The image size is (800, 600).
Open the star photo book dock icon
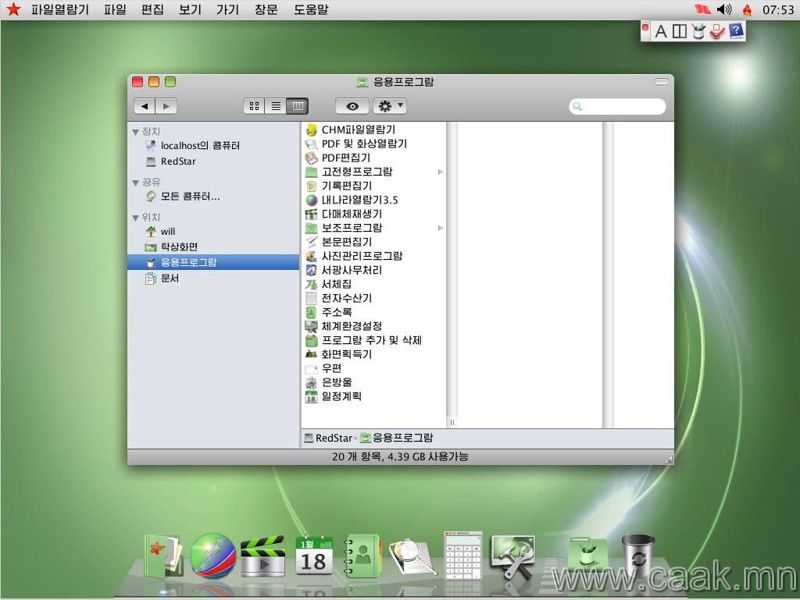[163, 556]
